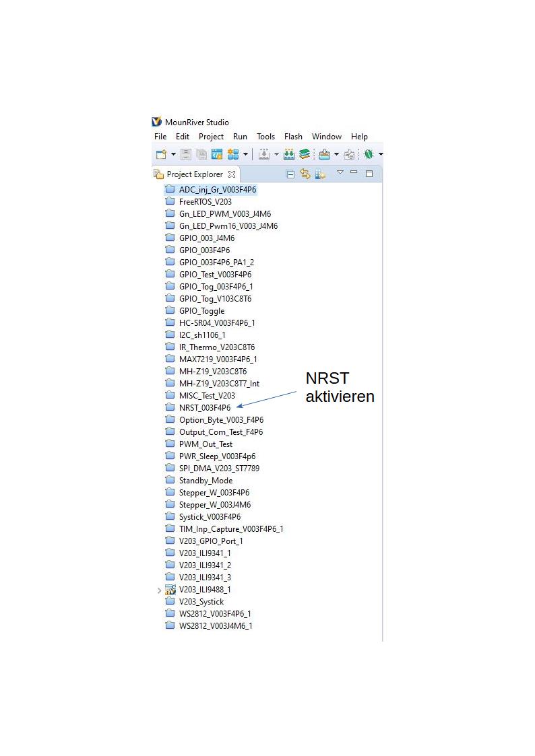
Task: Select the Gn_LED_PWM_V003_J4M6 project
Action: pyautogui.click(x=225, y=213)
